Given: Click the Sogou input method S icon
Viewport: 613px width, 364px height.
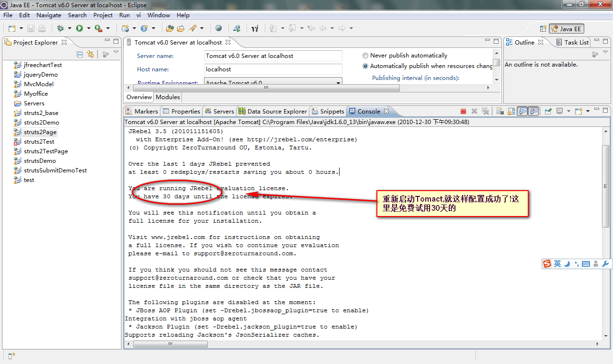Looking at the screenshot, I should pos(547,264).
